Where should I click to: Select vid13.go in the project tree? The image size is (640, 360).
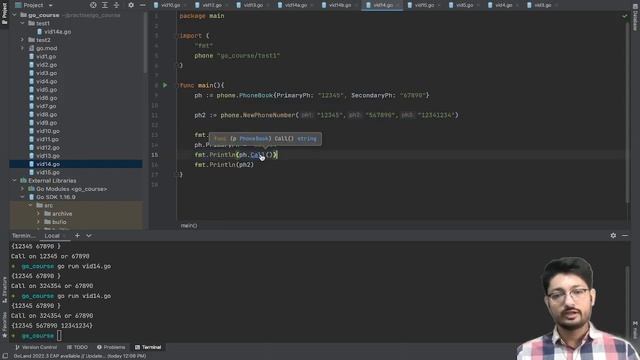point(48,156)
